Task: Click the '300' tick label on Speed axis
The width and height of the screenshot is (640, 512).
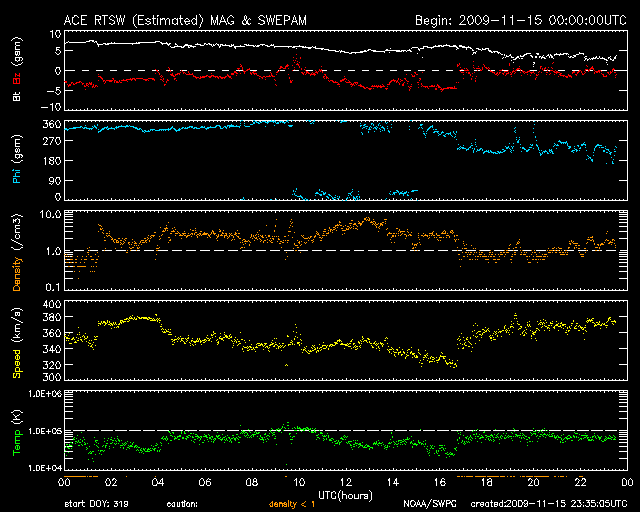Action: (x=52, y=377)
